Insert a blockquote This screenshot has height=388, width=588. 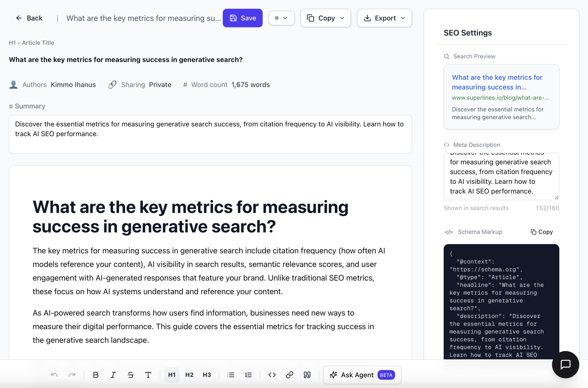[x=307, y=375]
